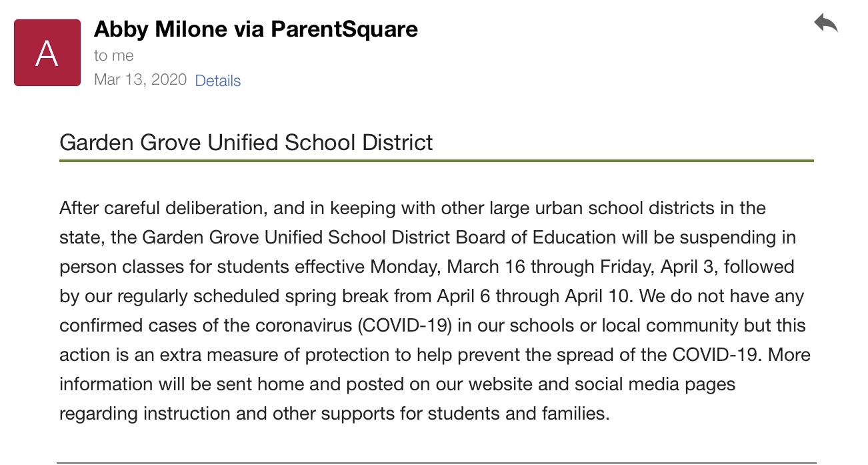
Task: Click the gray divider line below the message
Action: click(436, 462)
